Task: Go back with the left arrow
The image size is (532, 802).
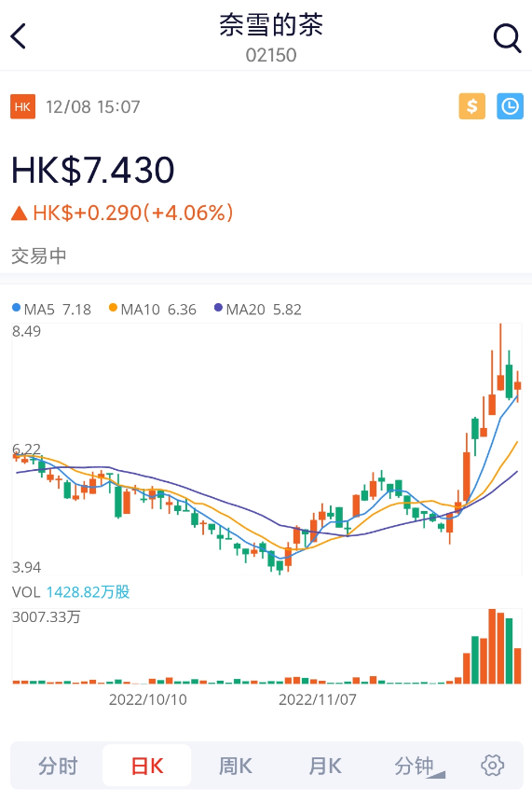Action: pyautogui.click(x=19, y=36)
